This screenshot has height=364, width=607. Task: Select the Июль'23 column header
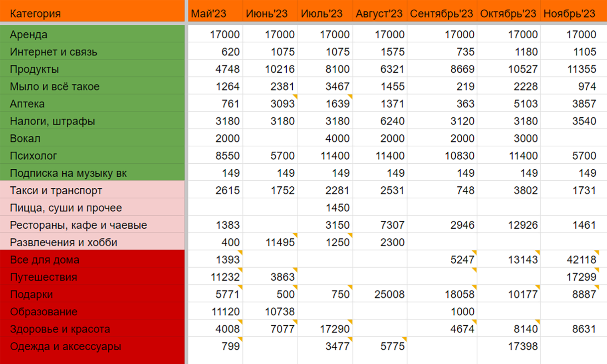pos(325,11)
